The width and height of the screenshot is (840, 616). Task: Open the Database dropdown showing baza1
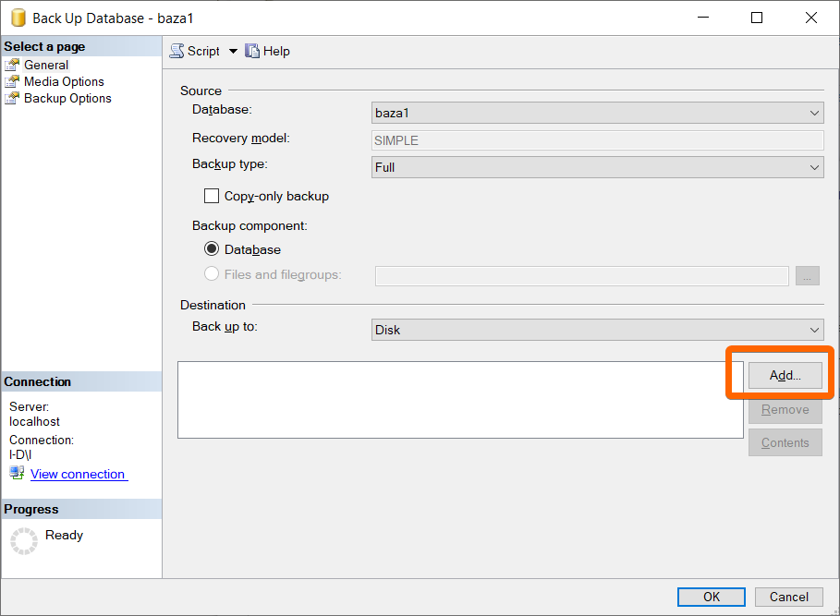coord(597,113)
